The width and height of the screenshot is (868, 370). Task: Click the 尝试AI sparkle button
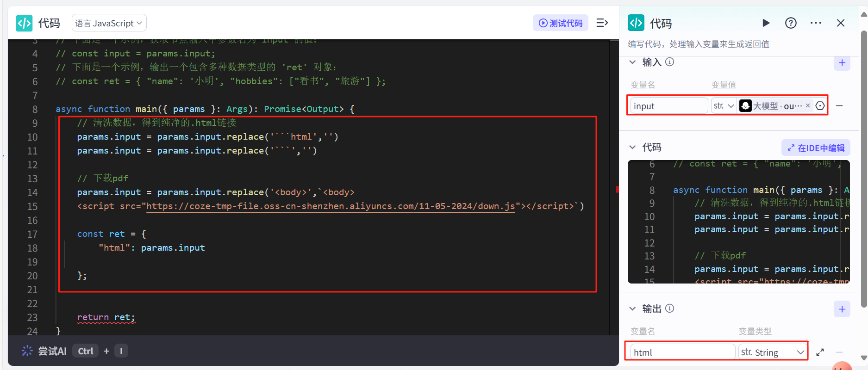click(x=44, y=351)
